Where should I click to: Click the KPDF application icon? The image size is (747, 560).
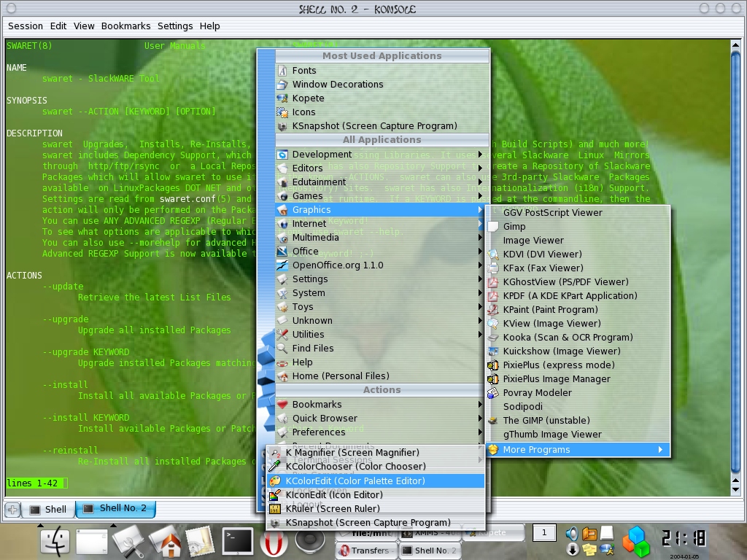(x=494, y=296)
